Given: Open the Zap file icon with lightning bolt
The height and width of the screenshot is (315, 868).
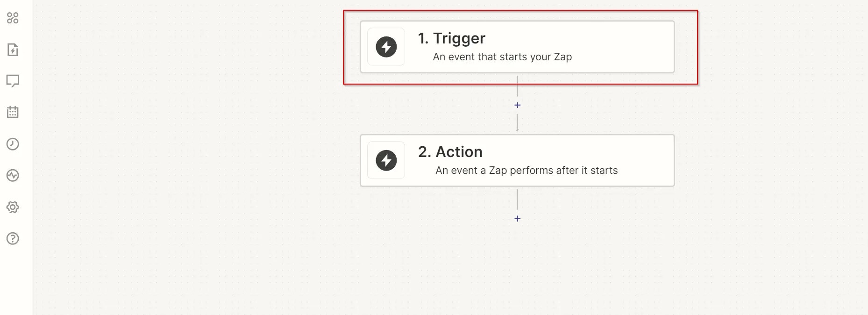Looking at the screenshot, I should [x=13, y=50].
